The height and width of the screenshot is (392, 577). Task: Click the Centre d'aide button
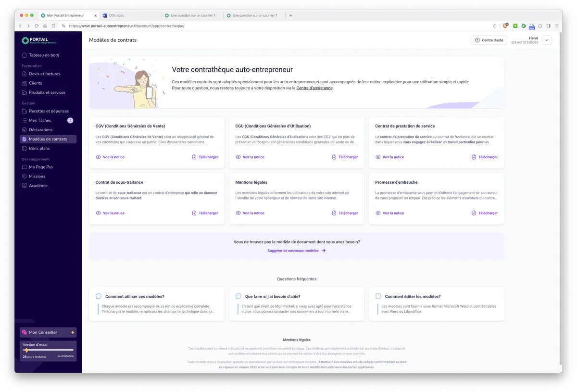(489, 40)
